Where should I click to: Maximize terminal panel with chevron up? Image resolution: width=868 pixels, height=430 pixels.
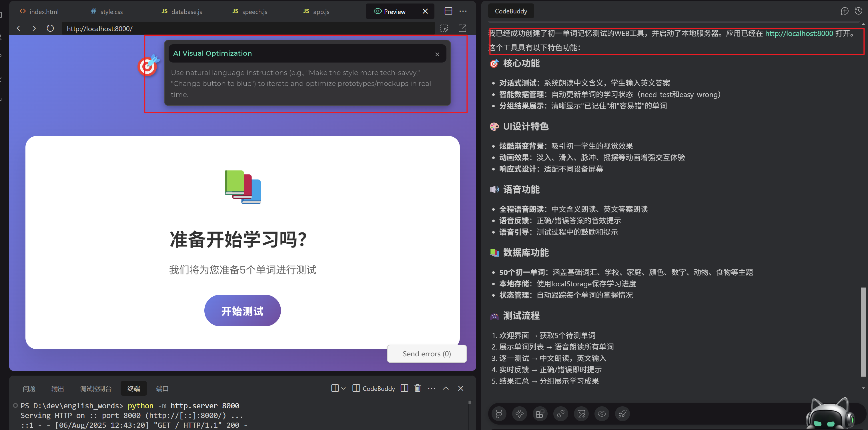(446, 388)
